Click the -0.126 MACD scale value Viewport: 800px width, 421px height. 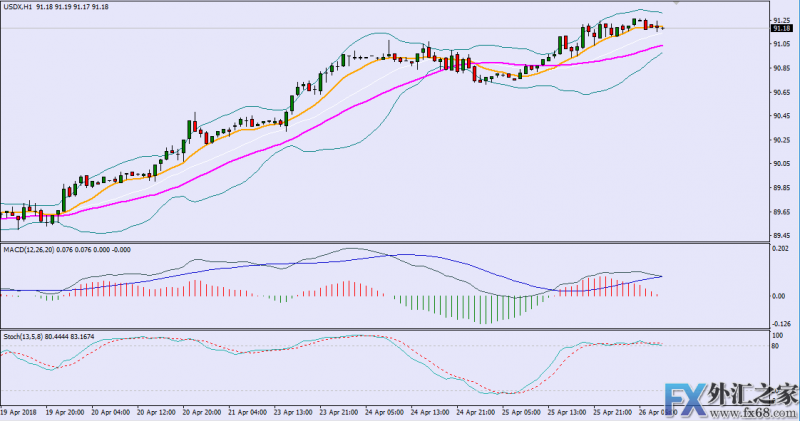coord(781,323)
